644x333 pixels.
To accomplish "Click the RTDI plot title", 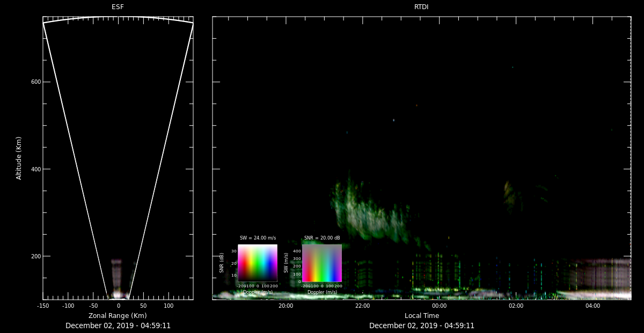I will (x=421, y=7).
